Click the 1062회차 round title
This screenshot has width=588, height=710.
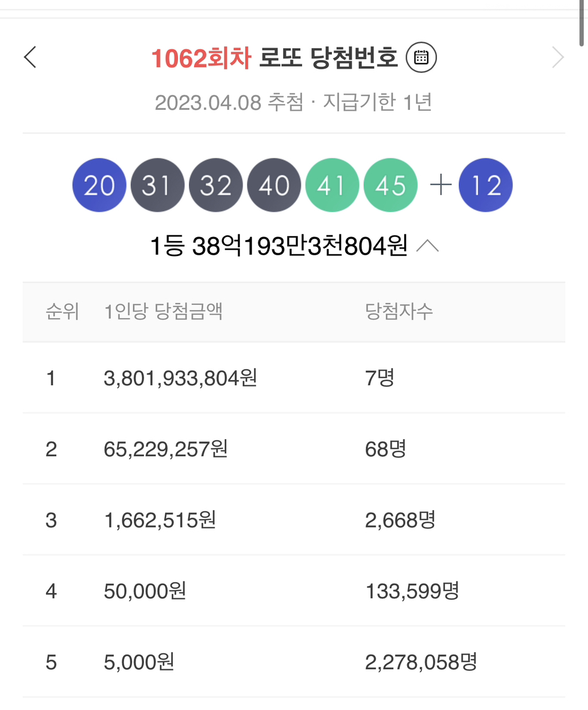coord(201,58)
